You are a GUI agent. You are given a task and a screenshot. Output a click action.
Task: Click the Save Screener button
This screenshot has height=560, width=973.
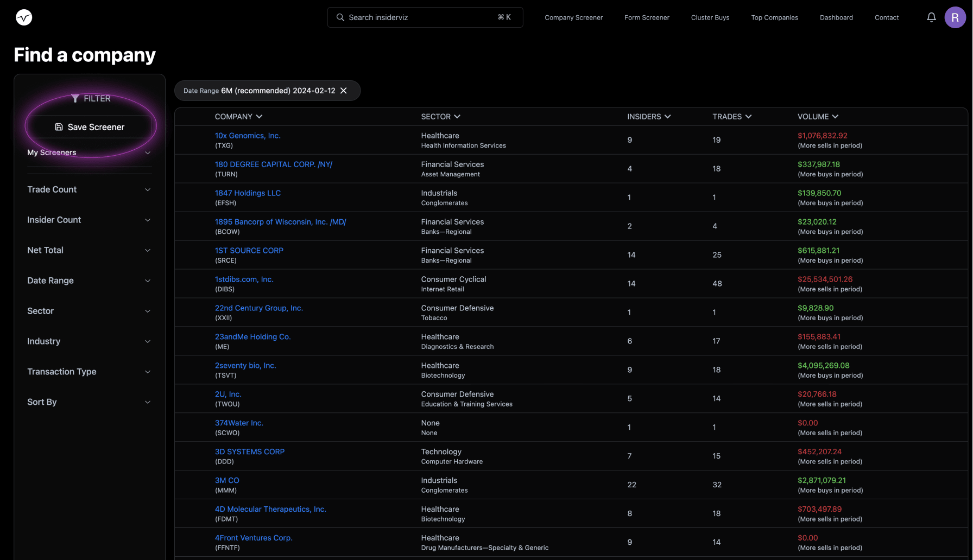point(90,127)
